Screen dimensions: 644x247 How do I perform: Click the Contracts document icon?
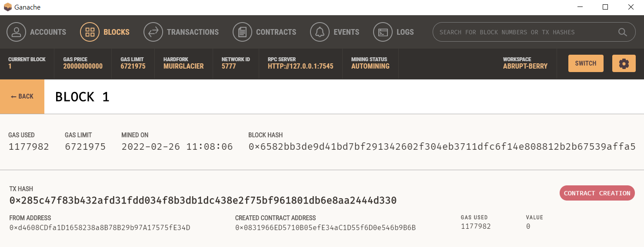pos(242,32)
